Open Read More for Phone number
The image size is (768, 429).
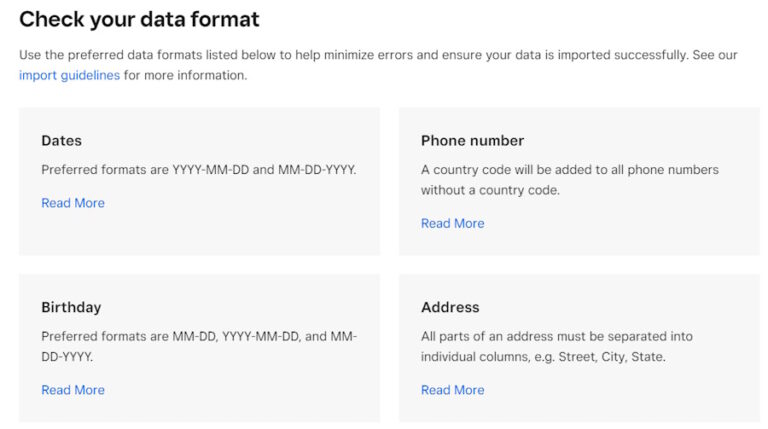point(452,223)
